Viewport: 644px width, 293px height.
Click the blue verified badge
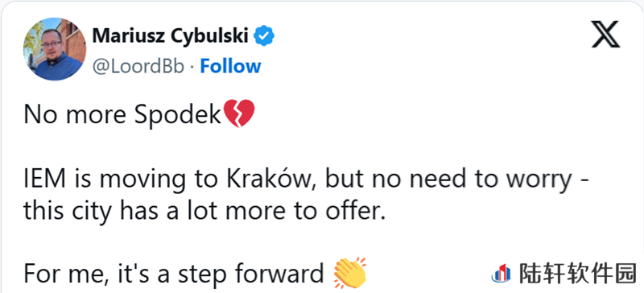click(x=264, y=36)
